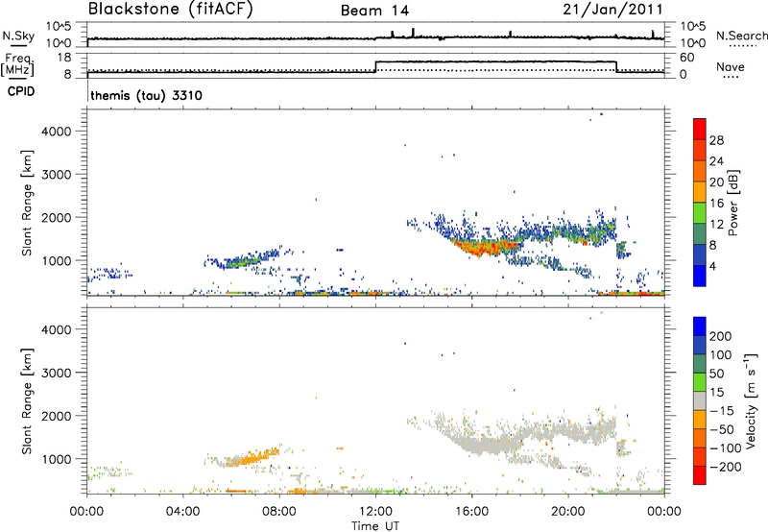Click the 04:00 time tick label

point(182,512)
